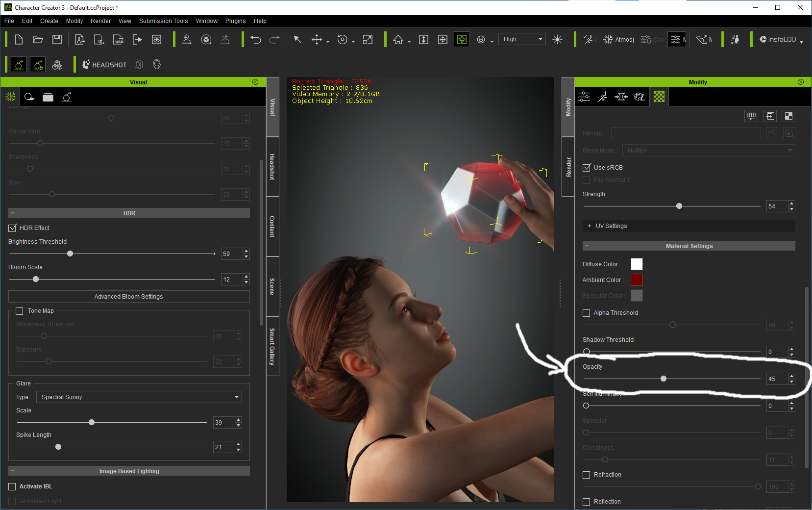Choose the Scale tool icon
The height and width of the screenshot is (510, 812).
point(368,40)
